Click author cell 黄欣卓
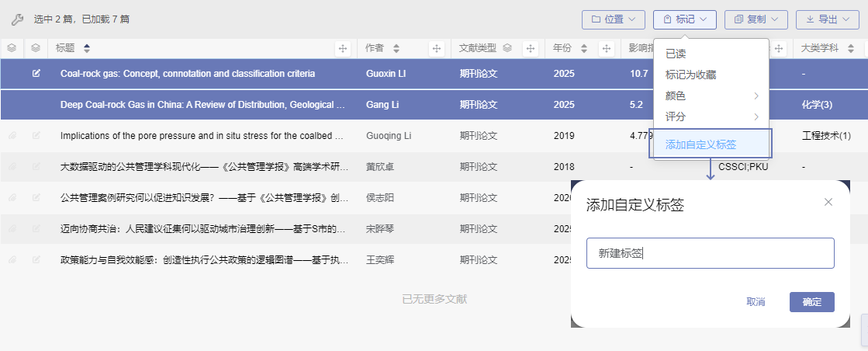 [380, 166]
